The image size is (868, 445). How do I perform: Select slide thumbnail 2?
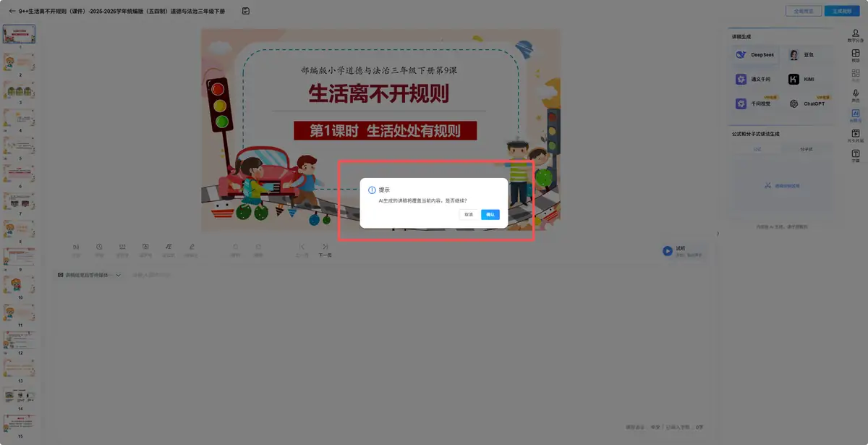click(19, 62)
